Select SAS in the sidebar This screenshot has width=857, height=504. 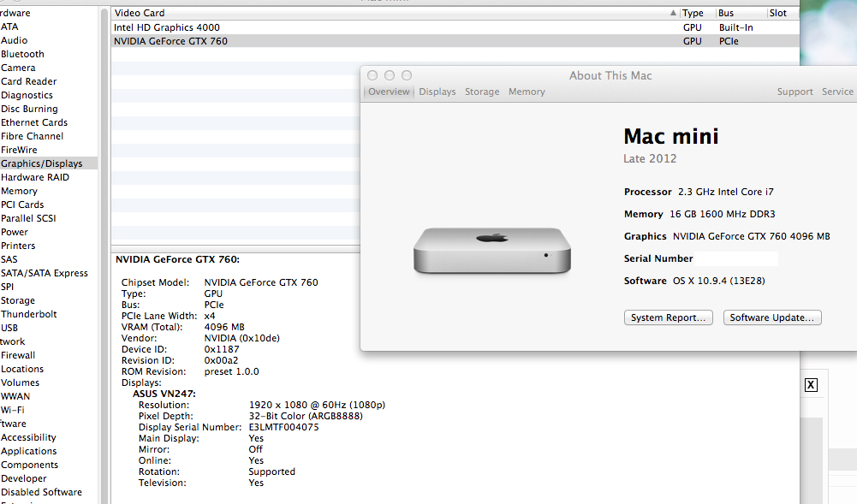[x=9, y=259]
